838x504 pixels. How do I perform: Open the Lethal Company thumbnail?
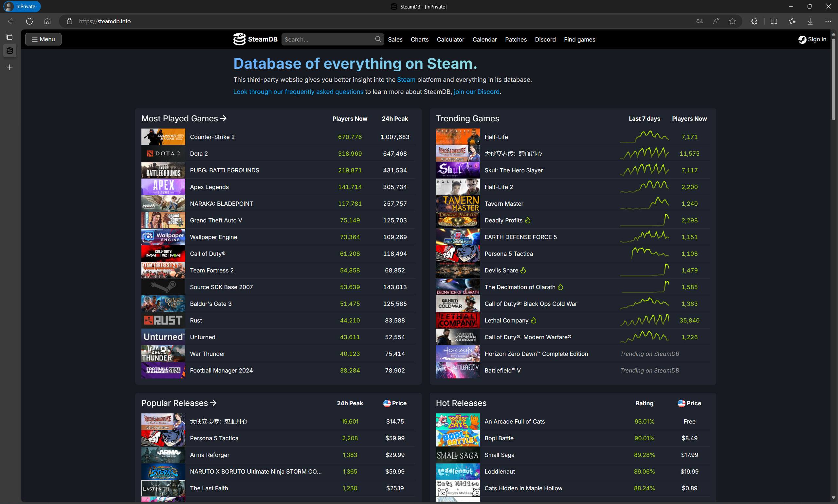pyautogui.click(x=458, y=320)
